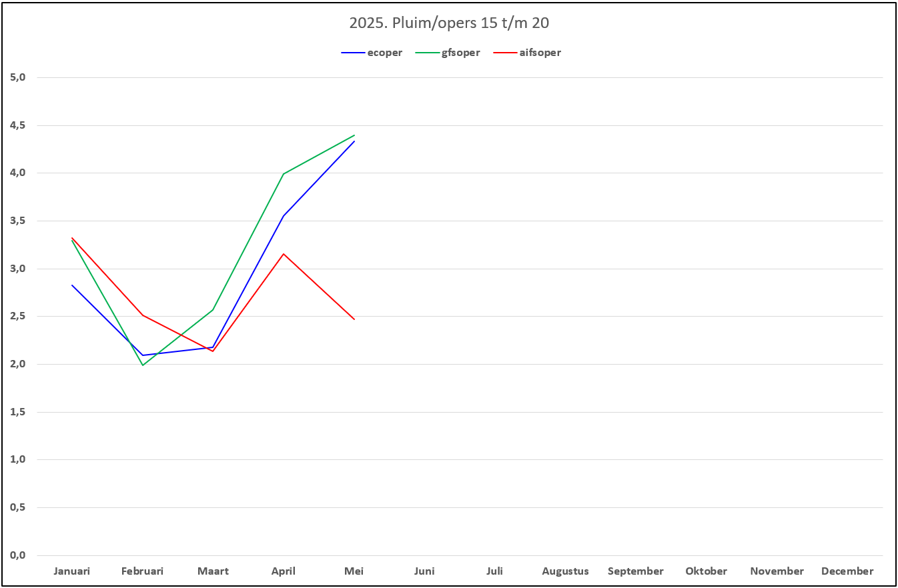The height and width of the screenshot is (588, 898).
Task: Click the red aifsoper line endpoint at Mei
Action: tap(354, 319)
